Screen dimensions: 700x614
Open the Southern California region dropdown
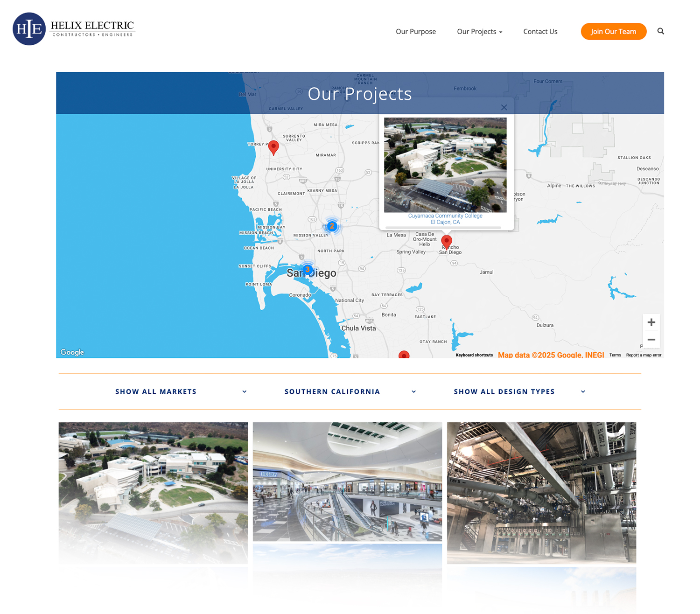pos(350,391)
